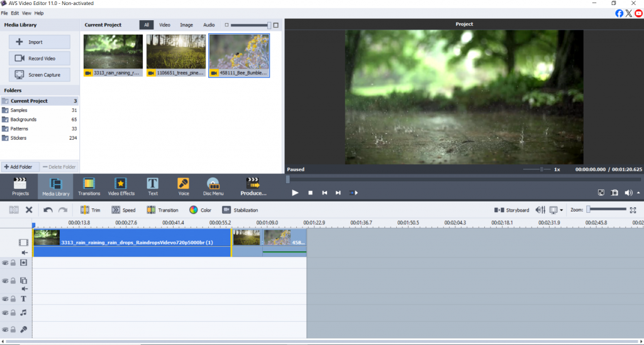Open the monitor layout dropdown arrow

click(x=562, y=210)
